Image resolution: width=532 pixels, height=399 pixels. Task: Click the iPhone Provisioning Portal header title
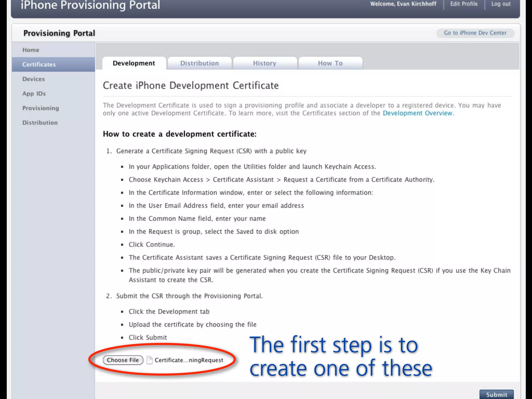point(90,5)
